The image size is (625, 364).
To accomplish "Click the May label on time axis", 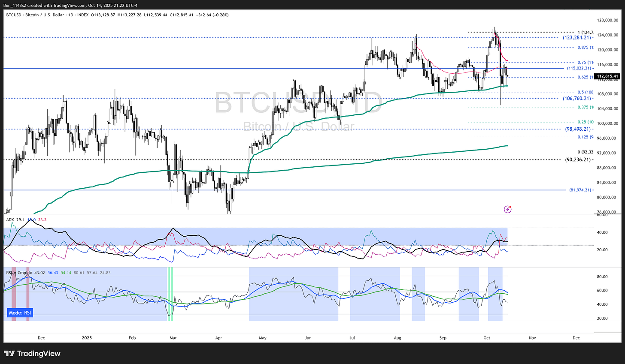I will click(263, 338).
